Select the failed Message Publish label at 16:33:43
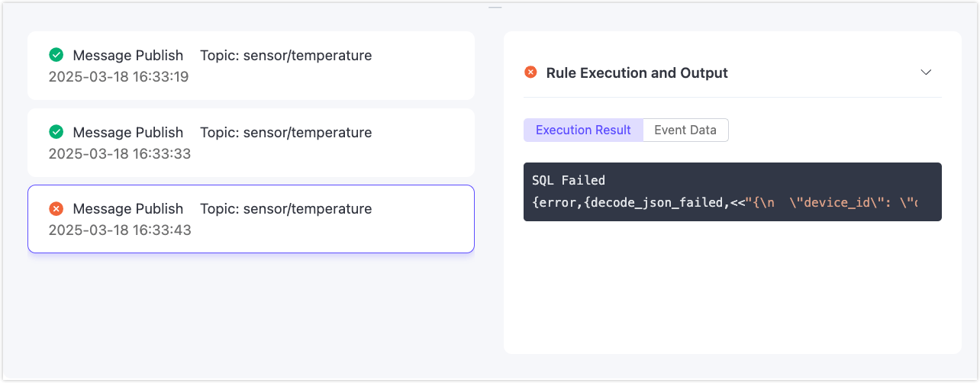 coord(127,208)
